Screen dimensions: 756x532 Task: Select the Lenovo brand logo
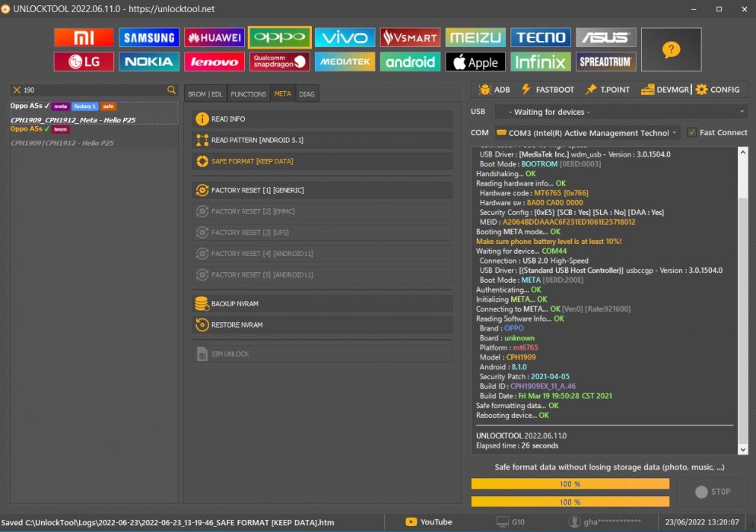coord(214,62)
